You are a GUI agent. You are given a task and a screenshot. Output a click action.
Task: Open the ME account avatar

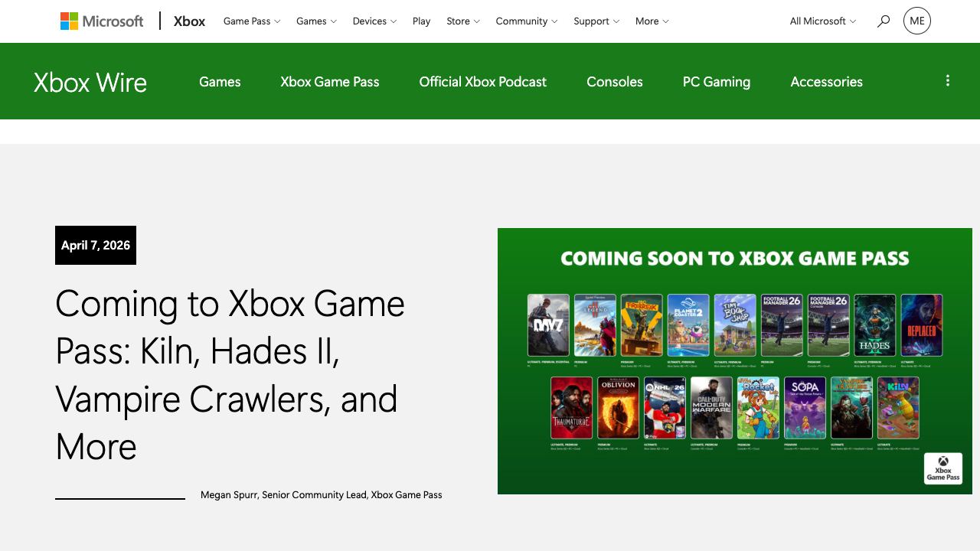(x=917, y=21)
